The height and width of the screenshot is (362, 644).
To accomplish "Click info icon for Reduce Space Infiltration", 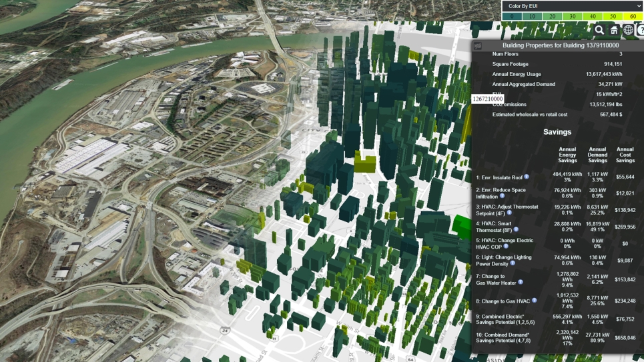I will [x=503, y=197].
